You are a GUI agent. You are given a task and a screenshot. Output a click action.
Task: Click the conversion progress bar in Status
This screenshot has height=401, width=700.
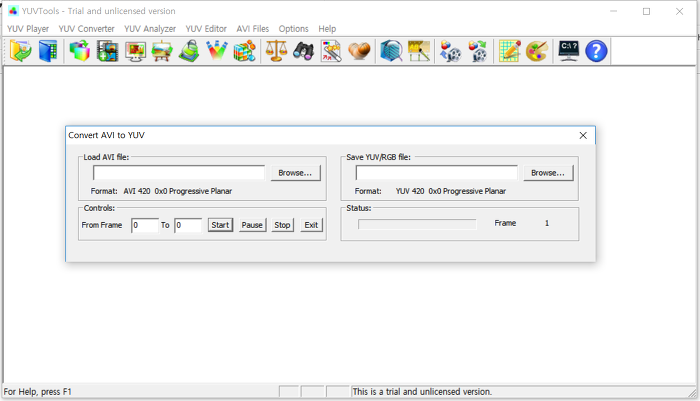point(417,224)
